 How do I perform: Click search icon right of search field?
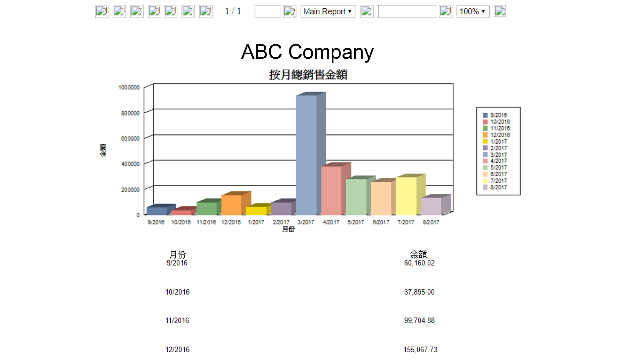(445, 11)
